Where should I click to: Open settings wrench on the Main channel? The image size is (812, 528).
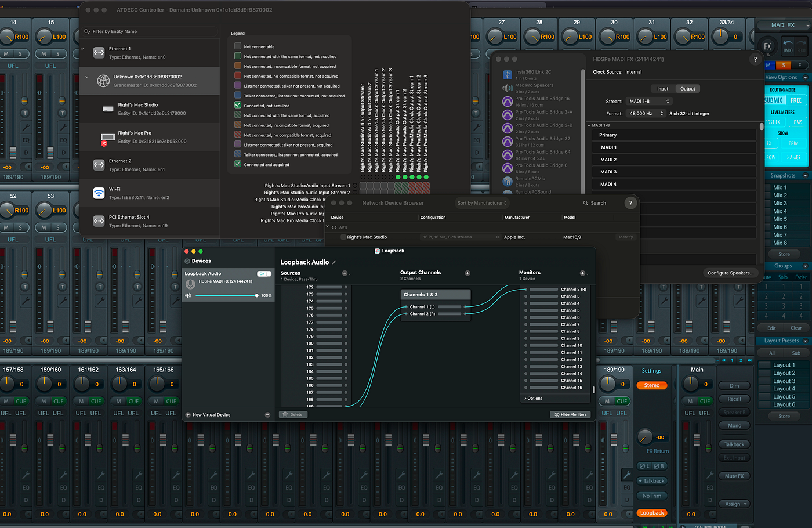tap(710, 475)
